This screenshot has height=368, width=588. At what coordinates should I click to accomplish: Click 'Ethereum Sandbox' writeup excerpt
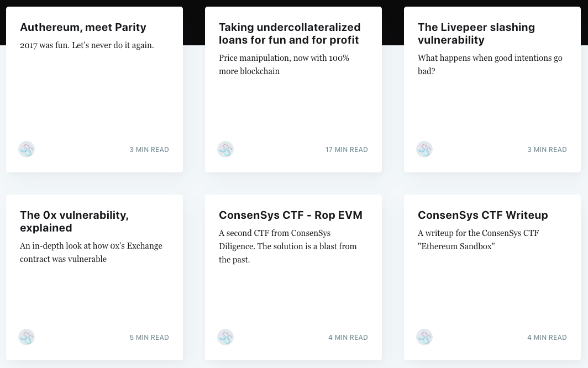point(478,240)
